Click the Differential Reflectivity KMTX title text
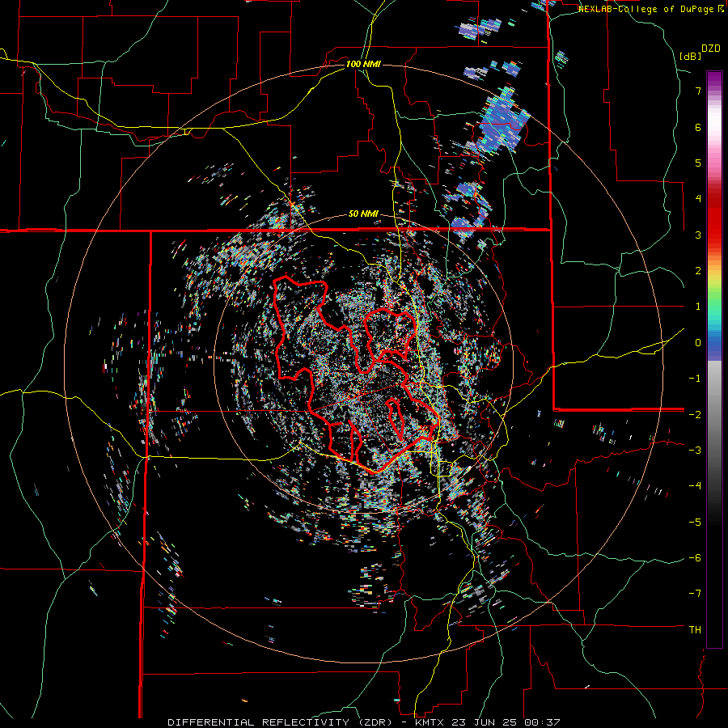This screenshot has width=728, height=728. click(363, 722)
